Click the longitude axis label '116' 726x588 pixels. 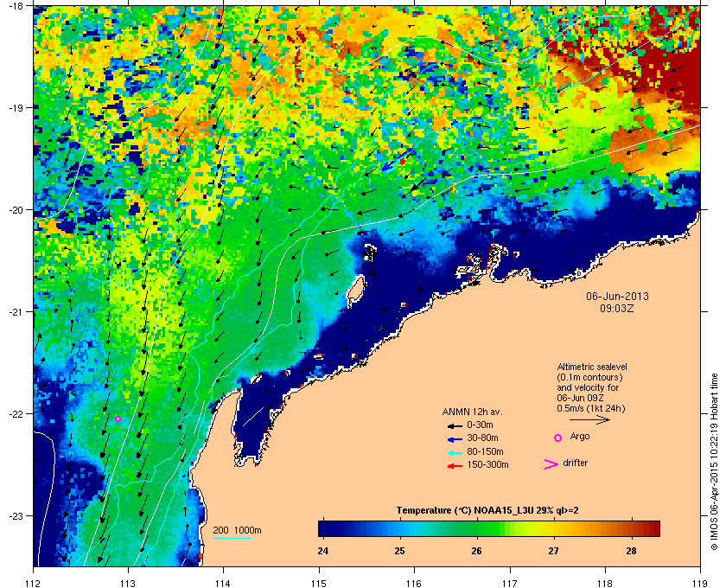[414, 583]
